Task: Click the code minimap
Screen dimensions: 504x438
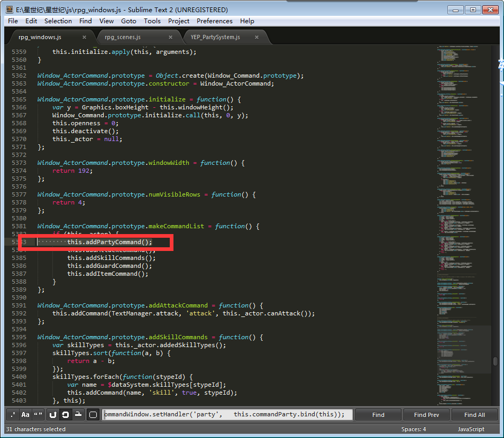Action: click(x=463, y=225)
